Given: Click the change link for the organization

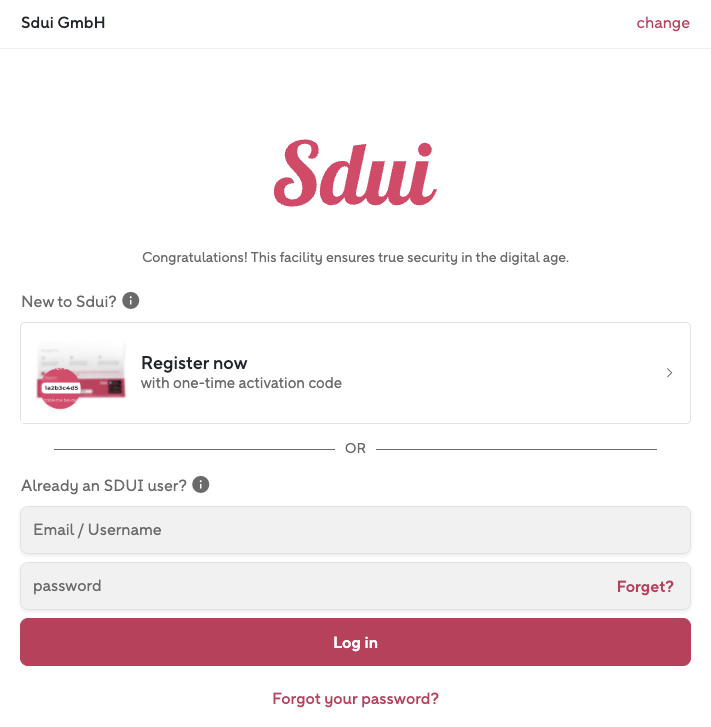Looking at the screenshot, I should pos(663,23).
